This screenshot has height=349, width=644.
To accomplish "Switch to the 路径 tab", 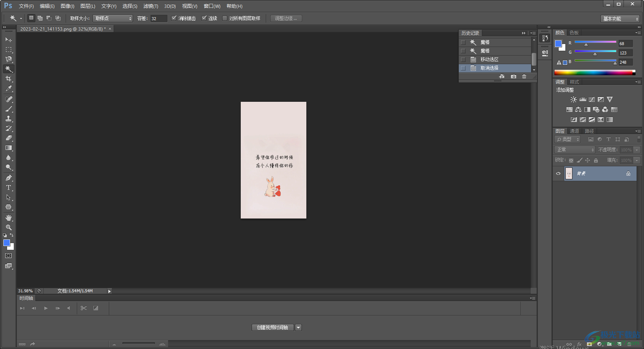I will coord(589,131).
